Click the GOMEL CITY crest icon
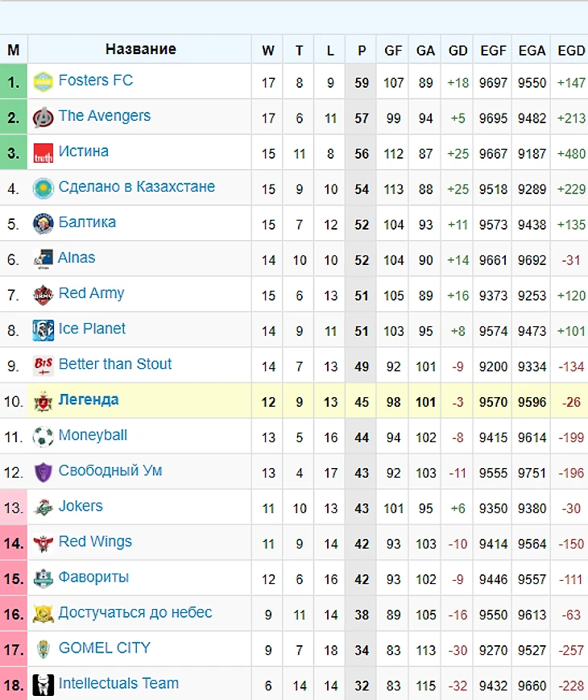 [43, 649]
